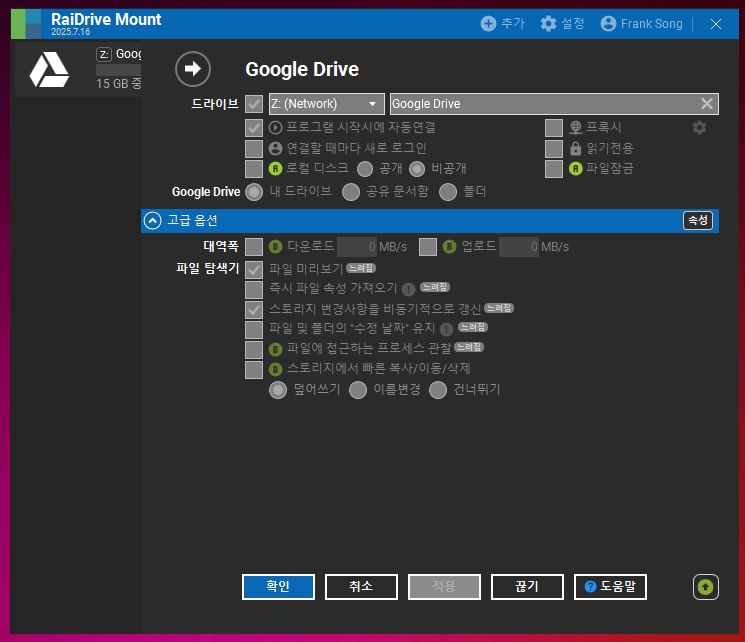Click the 다운로드 MB/s value field
This screenshot has height=642, width=745.
(x=357, y=247)
